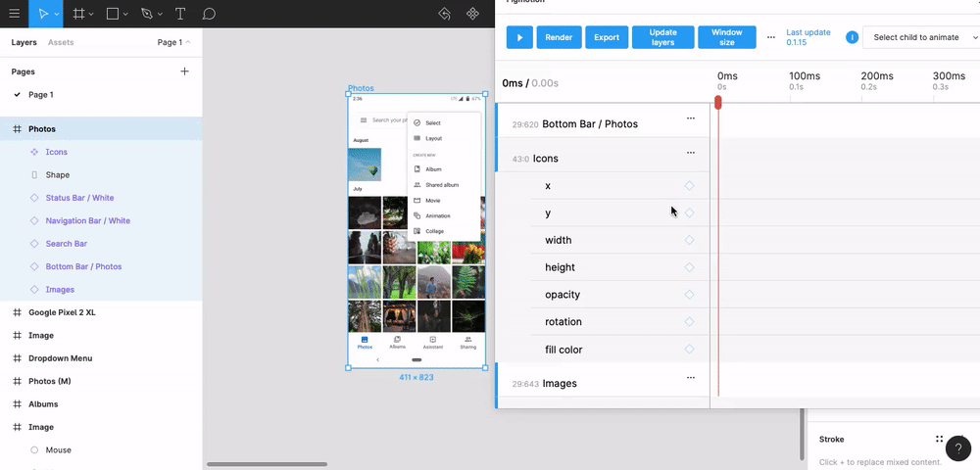Add keyframe for height property
The width and height of the screenshot is (980, 470).
pos(689,267)
